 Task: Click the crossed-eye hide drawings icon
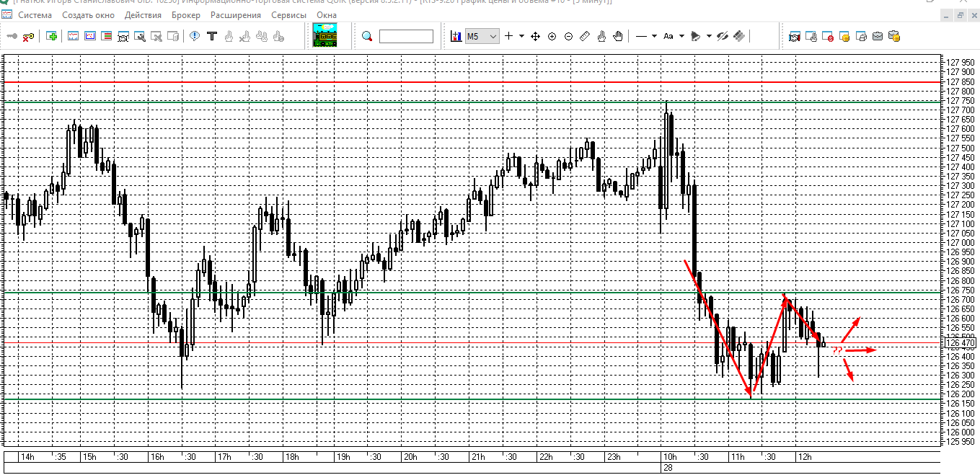[x=723, y=36]
